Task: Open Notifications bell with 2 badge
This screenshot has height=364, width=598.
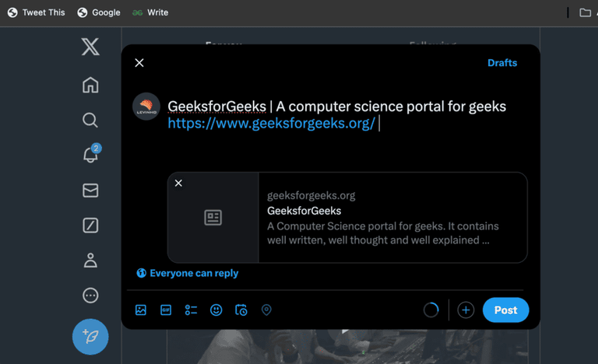Action: coord(92,153)
